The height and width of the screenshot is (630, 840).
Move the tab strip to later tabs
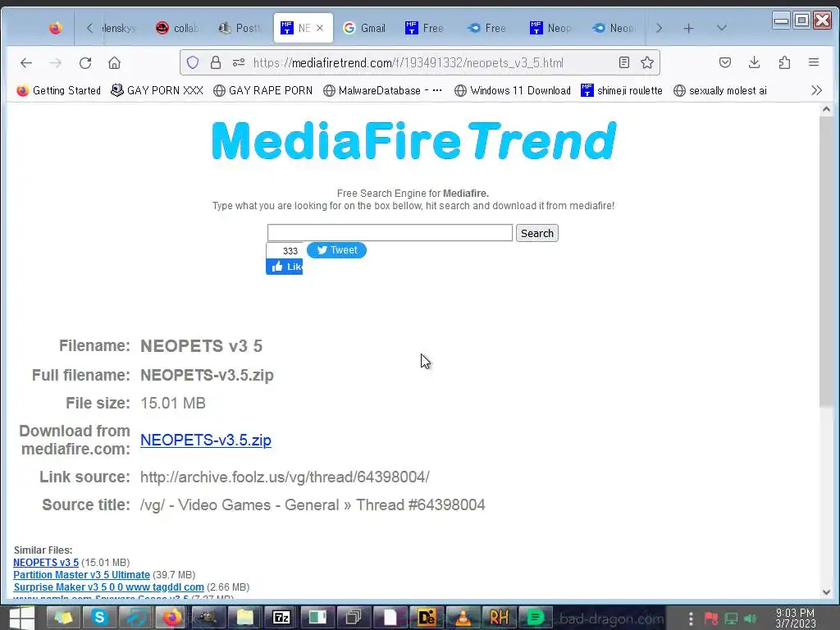[x=659, y=28]
